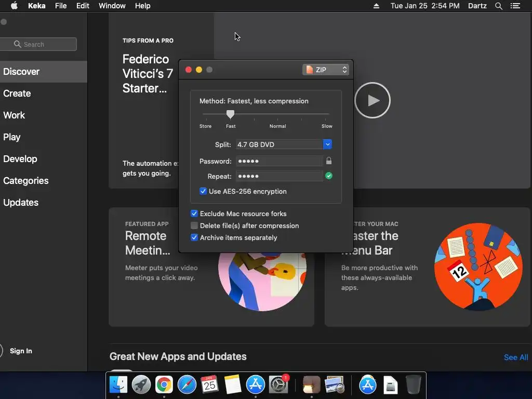Open the ZIP format dropdown

coord(326,70)
